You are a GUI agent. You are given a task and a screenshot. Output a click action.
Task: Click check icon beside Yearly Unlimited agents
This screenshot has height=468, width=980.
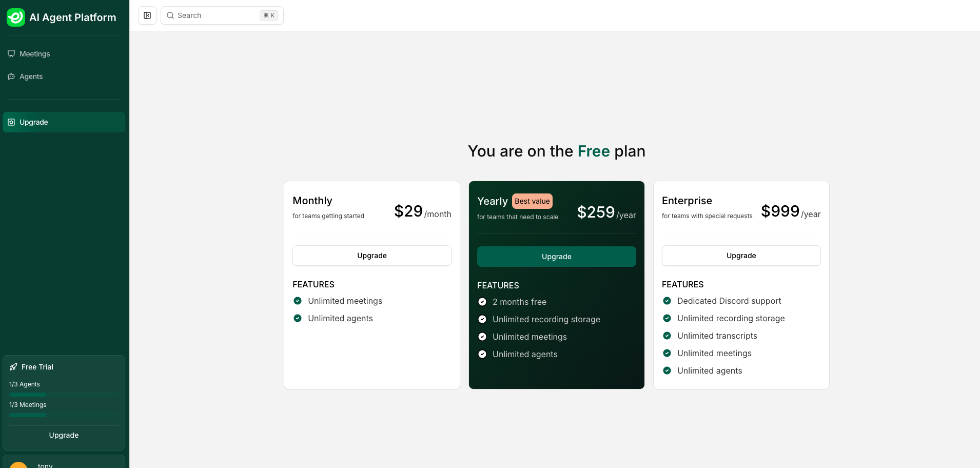[x=482, y=354]
